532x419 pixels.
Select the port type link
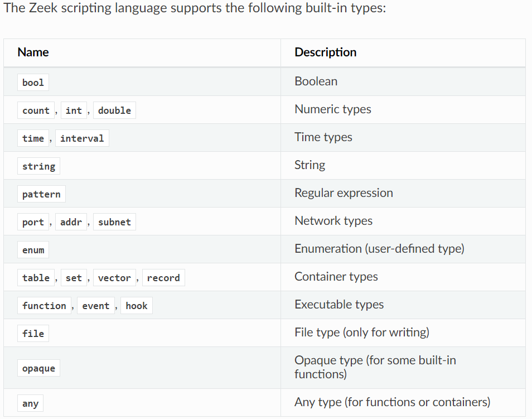[33, 222]
